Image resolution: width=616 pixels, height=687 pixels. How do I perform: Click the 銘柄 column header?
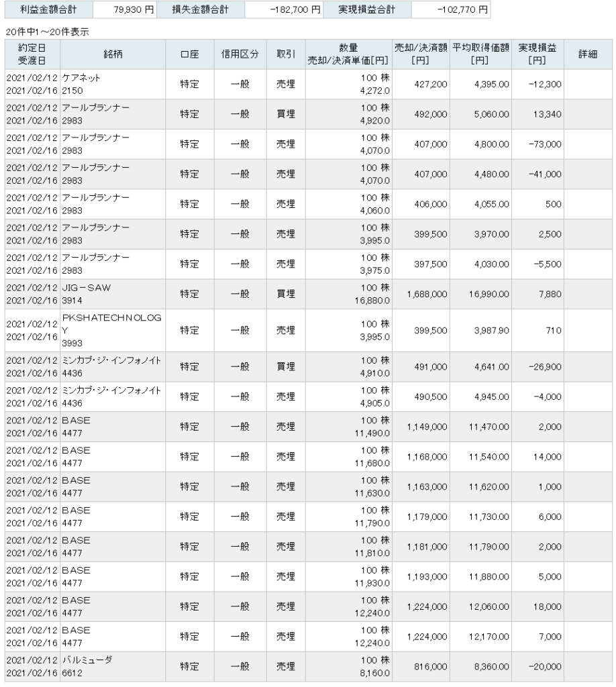tap(113, 54)
